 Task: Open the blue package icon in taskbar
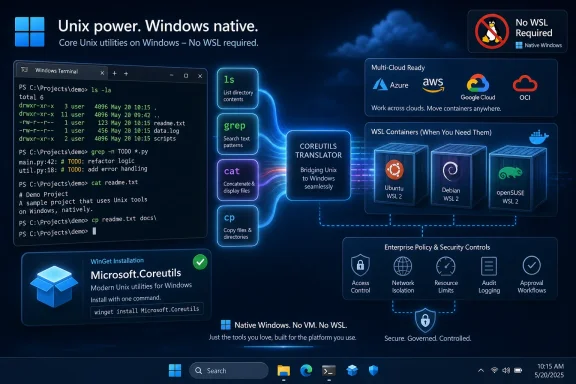[x=352, y=370]
